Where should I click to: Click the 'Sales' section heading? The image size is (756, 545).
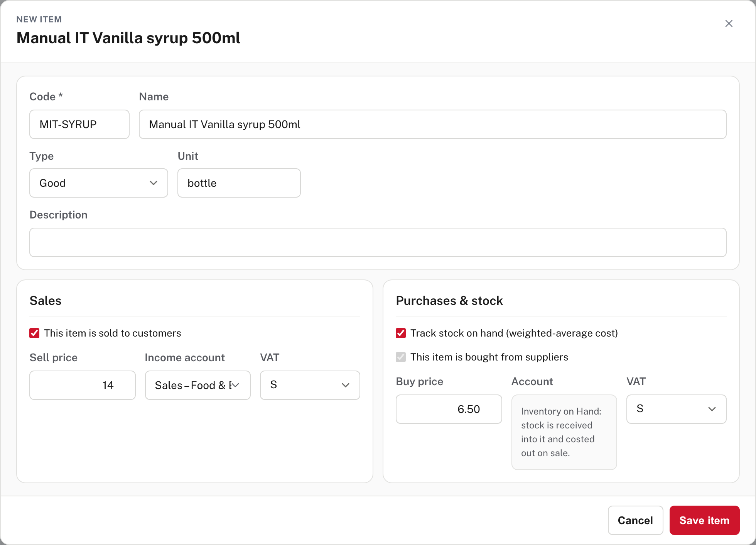(x=46, y=301)
